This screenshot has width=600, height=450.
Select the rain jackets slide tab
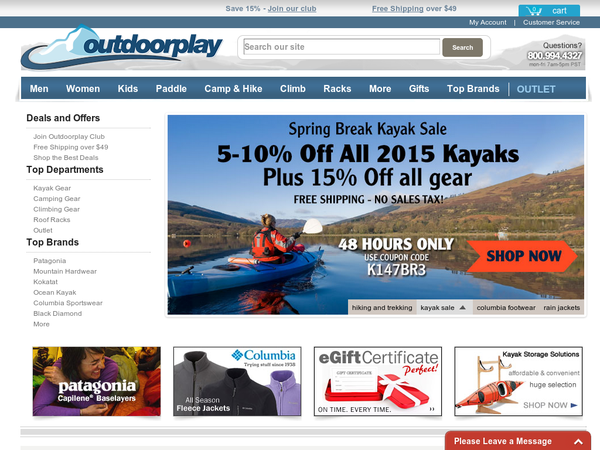tap(561, 307)
